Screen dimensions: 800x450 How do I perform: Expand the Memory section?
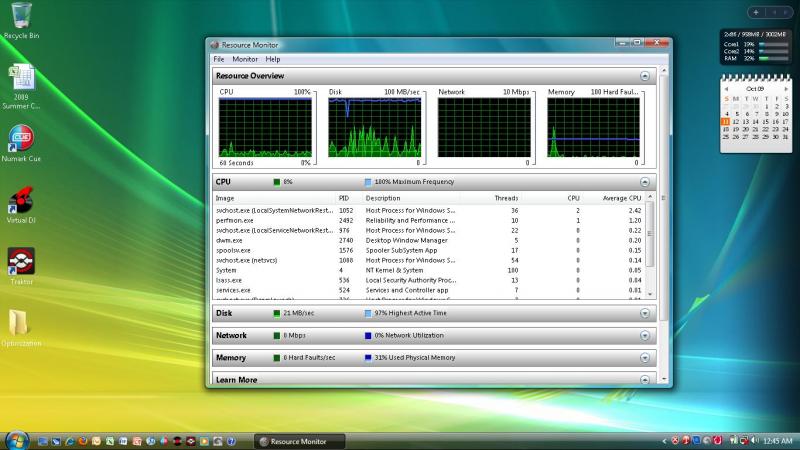645,358
